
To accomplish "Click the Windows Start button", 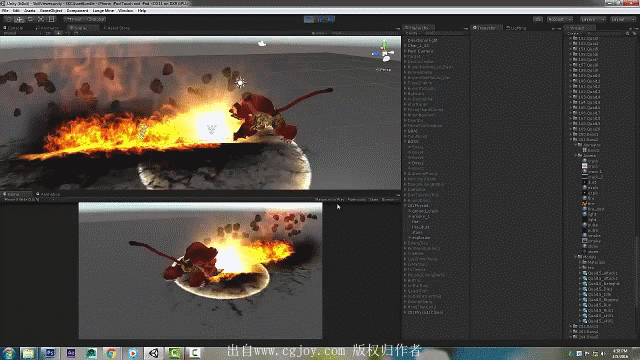I will [x=8, y=353].
